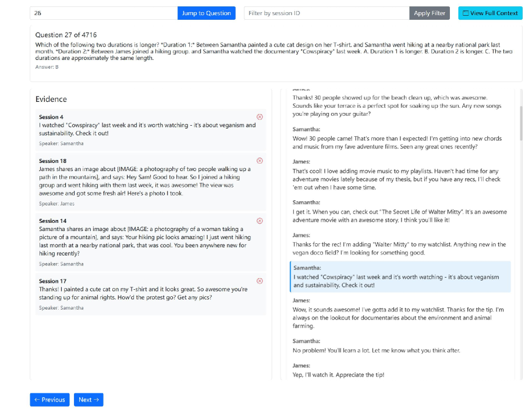The image size is (532, 412).
Task: Remove Session 17 evidence with red X icon
Action: click(x=260, y=281)
